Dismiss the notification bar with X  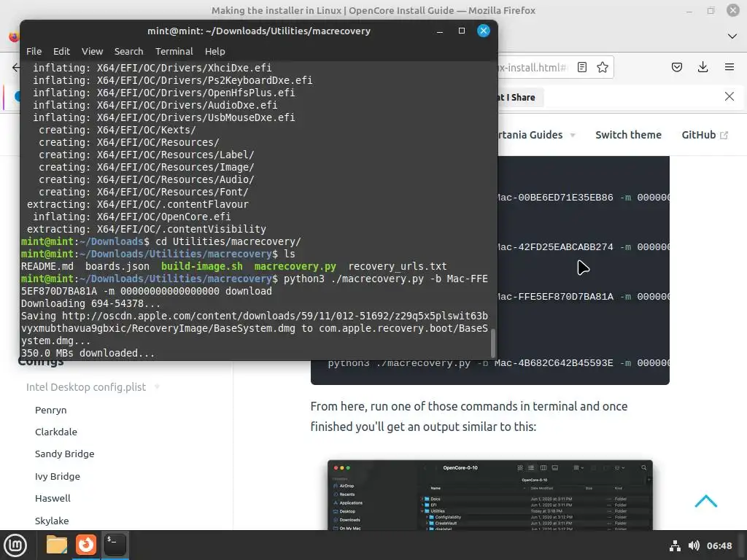coord(729,97)
